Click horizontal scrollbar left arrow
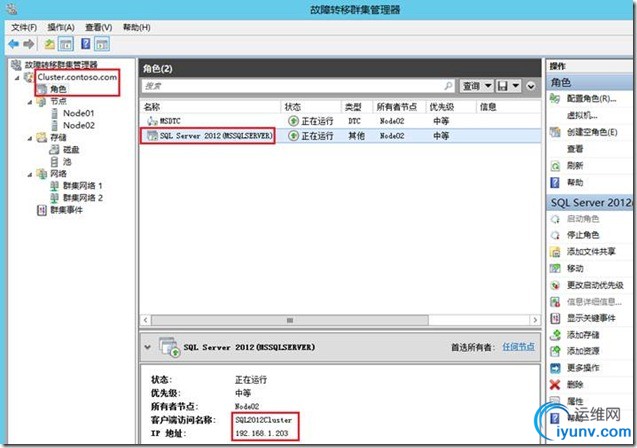The image size is (637, 448). tap(146, 320)
